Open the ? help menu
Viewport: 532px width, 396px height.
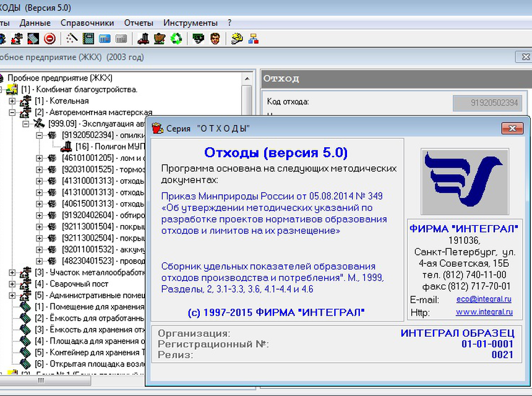click(x=230, y=23)
